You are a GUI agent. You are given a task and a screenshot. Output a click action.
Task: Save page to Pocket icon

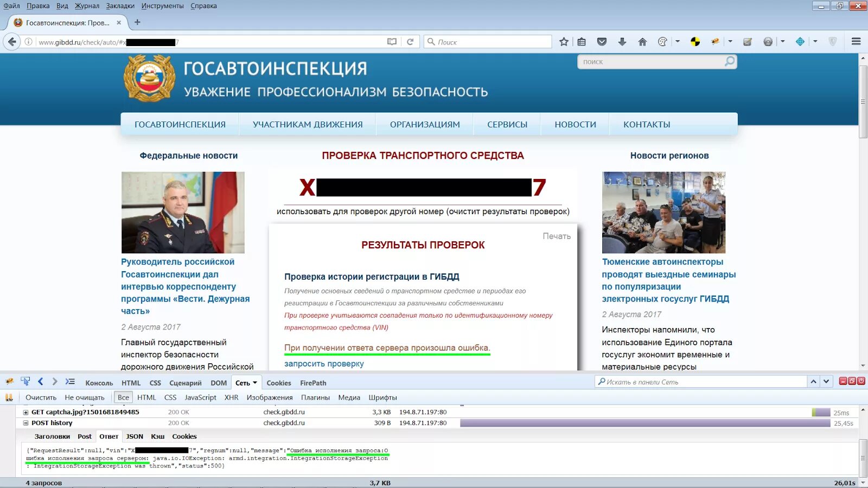coord(602,42)
